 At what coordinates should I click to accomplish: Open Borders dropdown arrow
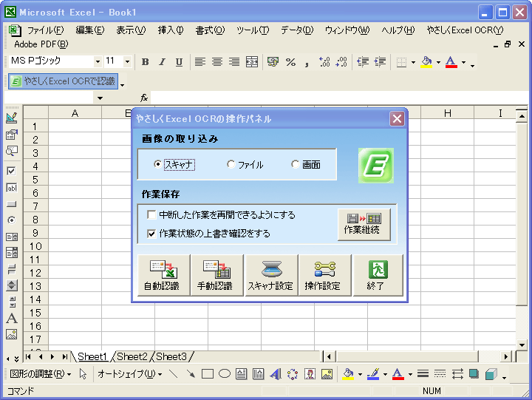(413, 62)
